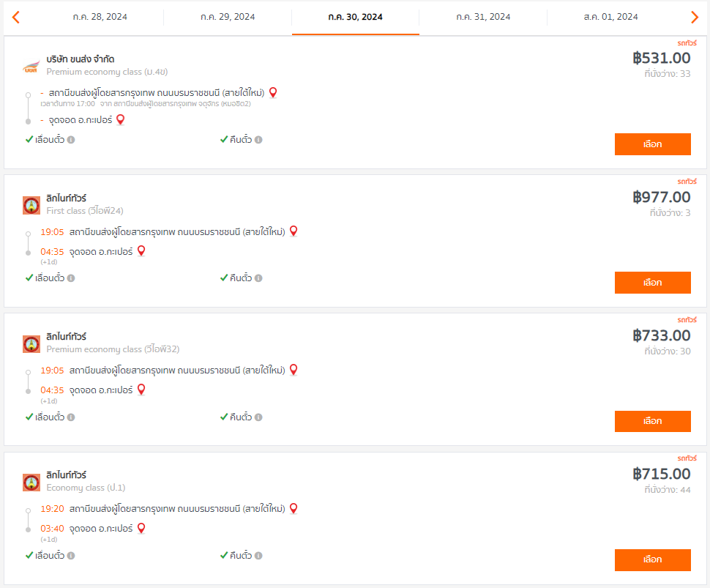Click the บขส company logo
This screenshot has height=588, width=710.
[x=31, y=66]
